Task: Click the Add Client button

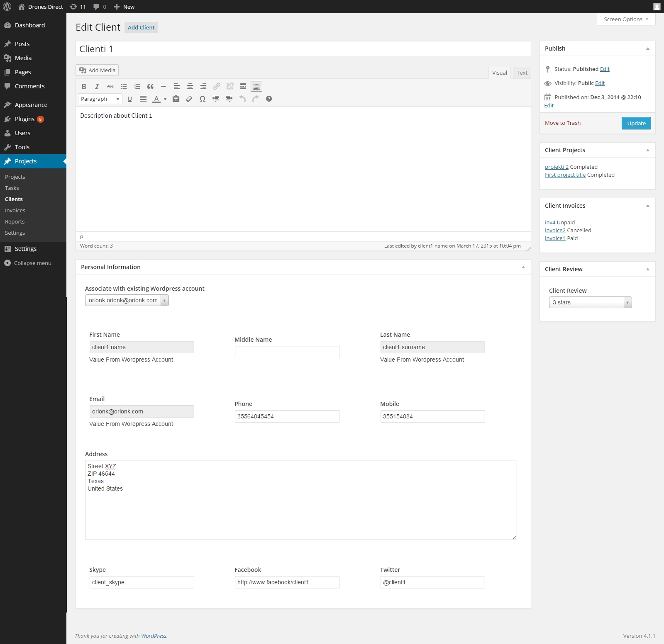Action: pos(141,27)
